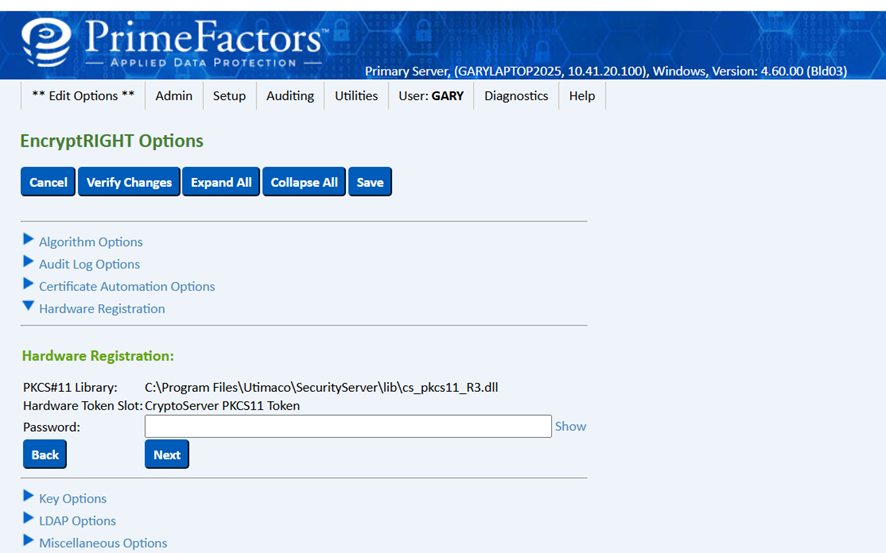Open the Setup menu

point(229,96)
